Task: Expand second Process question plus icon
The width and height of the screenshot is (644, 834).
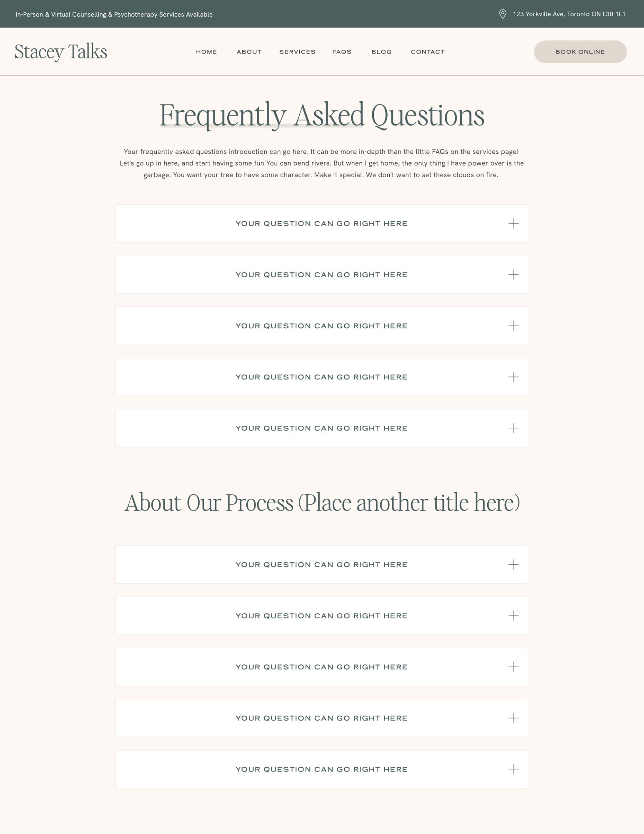Action: 513,616
